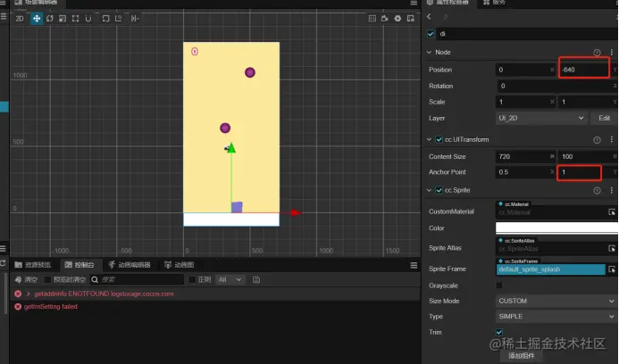
Task: Open the log level All dropdown
Action: click(230, 279)
